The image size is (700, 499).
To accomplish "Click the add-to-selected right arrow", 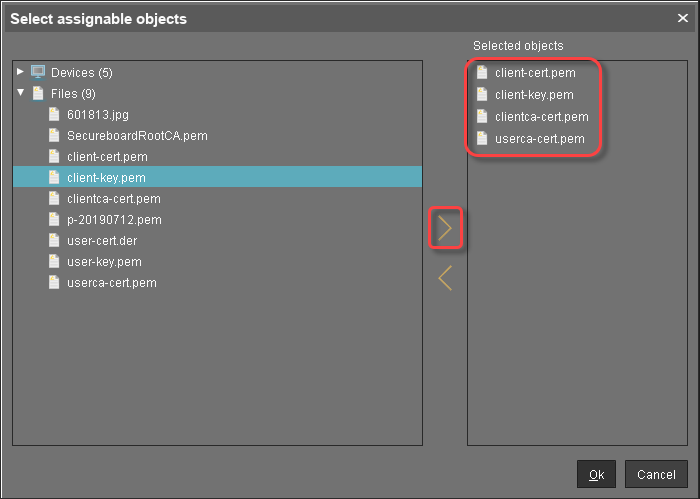I will coord(445,229).
